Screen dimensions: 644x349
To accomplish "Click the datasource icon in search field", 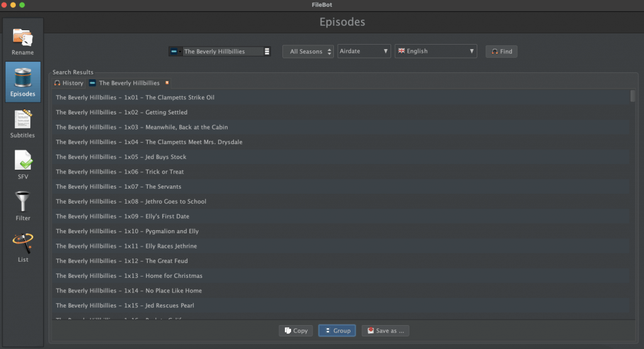I will [x=175, y=52].
